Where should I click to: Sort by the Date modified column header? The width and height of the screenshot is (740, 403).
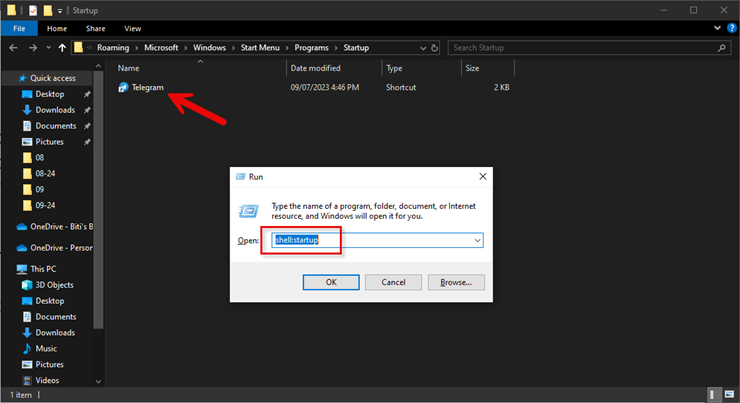[314, 69]
